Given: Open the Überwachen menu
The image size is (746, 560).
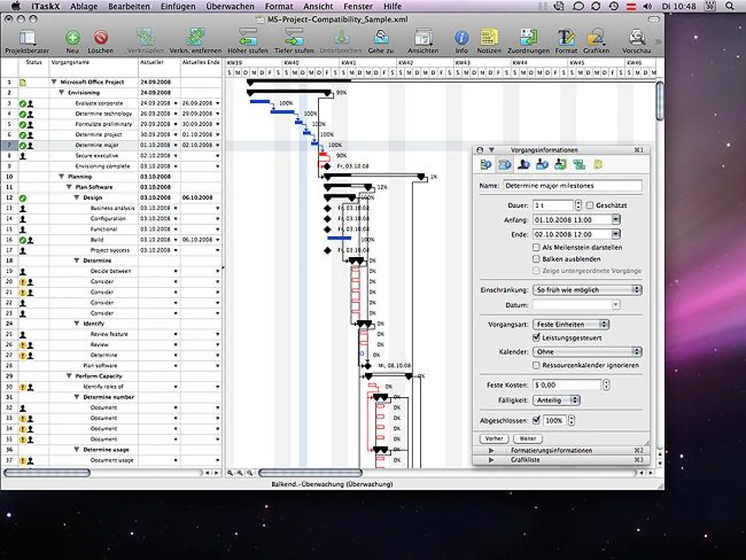Looking at the screenshot, I should click(230, 6).
